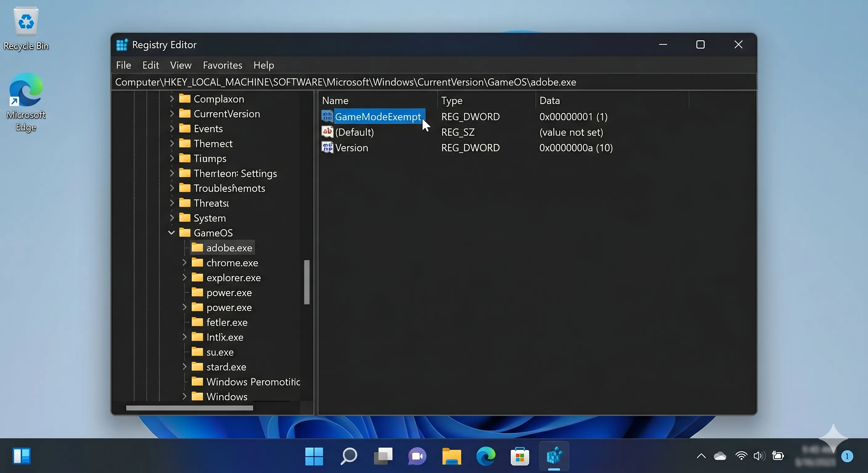Click the Version DWORD value icon
Viewport: 868px width, 473px height.
click(327, 148)
